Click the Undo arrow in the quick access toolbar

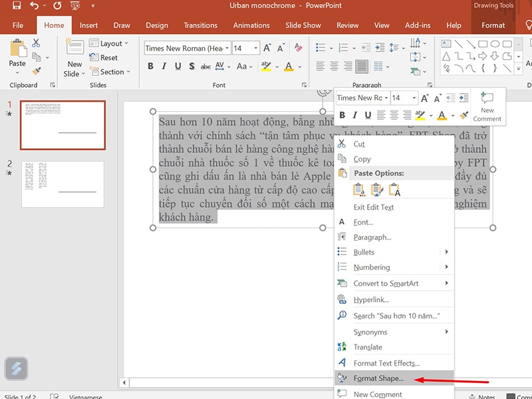pos(34,5)
